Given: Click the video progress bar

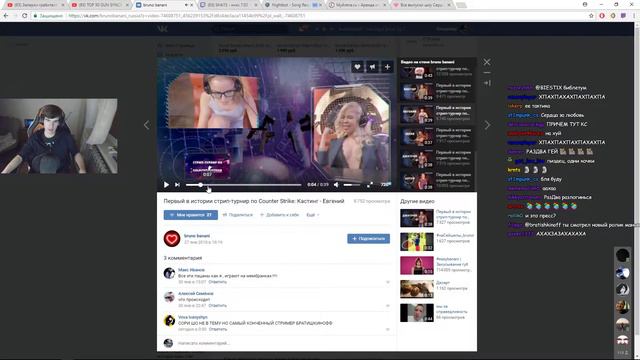Looking at the screenshot, I should 243,185.
